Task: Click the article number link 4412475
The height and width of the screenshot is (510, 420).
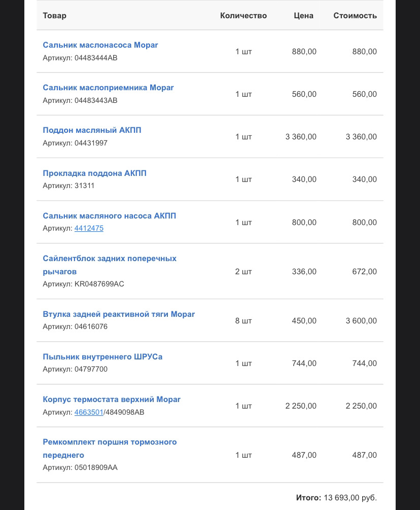Action: [x=89, y=228]
